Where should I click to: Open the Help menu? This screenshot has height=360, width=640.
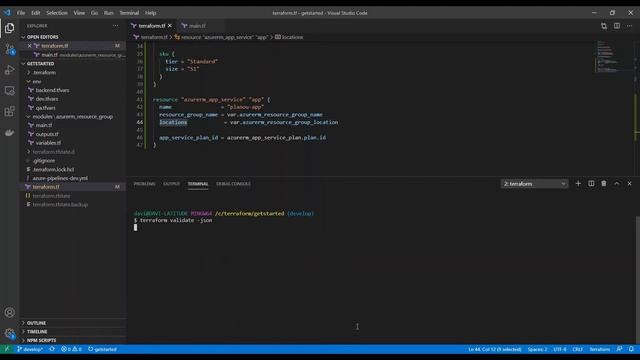151,13
